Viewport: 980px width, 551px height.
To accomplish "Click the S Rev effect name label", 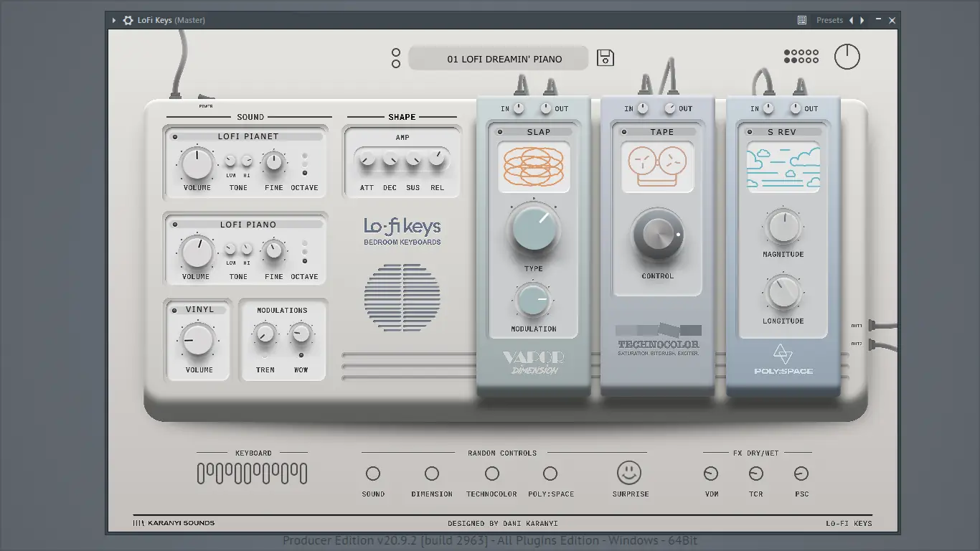I will coord(781,132).
